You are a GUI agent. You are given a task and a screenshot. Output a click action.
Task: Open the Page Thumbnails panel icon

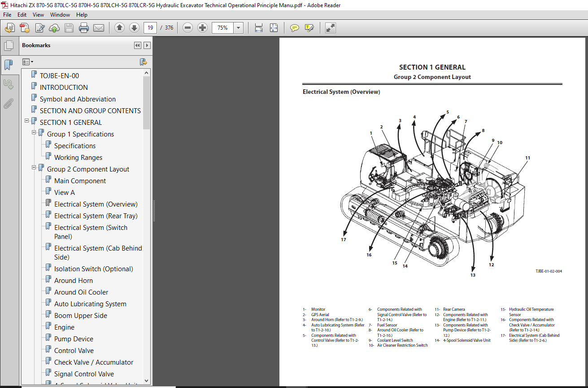pyautogui.click(x=9, y=46)
